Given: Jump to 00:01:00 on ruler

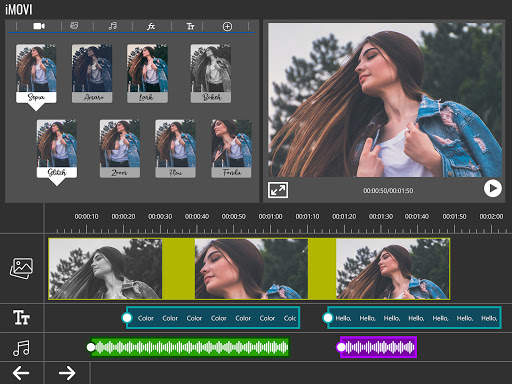Looking at the screenshot, I should pos(270,217).
